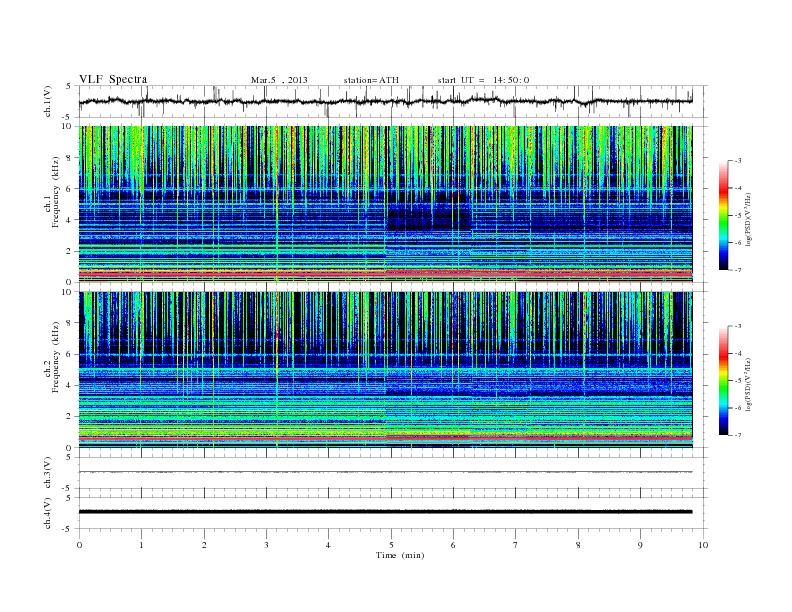Click the '-3' label on ch.1 color bar
792x612 pixels.
click(x=738, y=161)
